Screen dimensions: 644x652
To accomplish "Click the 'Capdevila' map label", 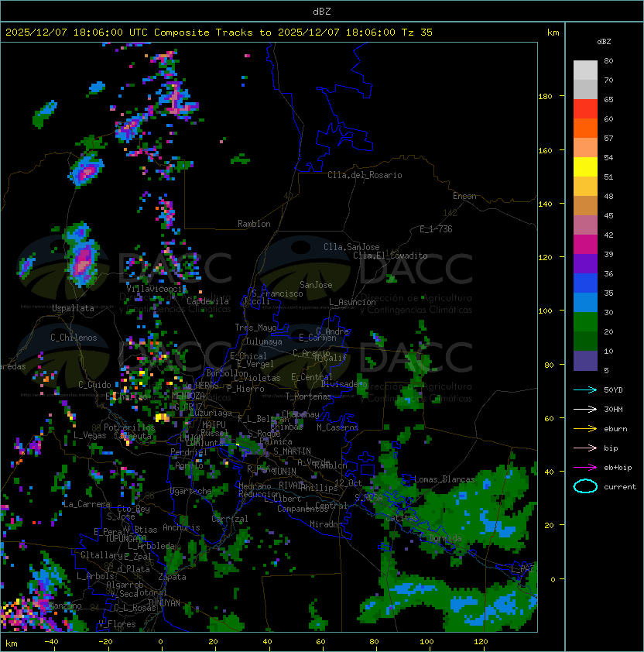I will click(x=207, y=301).
